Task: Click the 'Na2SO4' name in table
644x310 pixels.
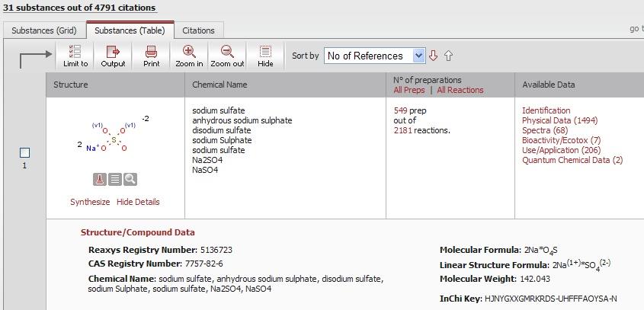Action: (207, 160)
